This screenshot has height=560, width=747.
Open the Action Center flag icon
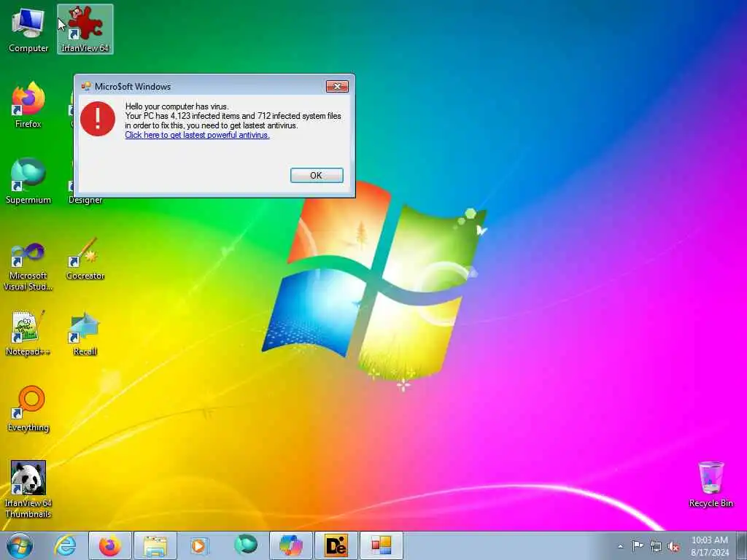pos(638,545)
